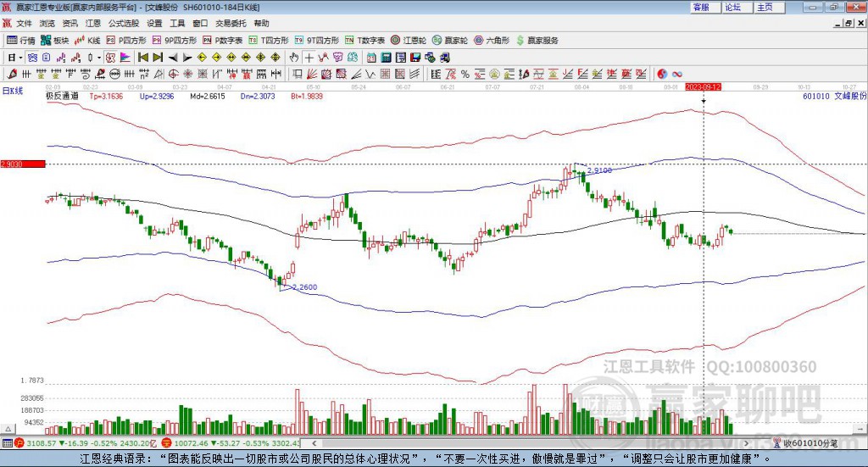Click the red-blue yin-yang icon

(x=662, y=74)
